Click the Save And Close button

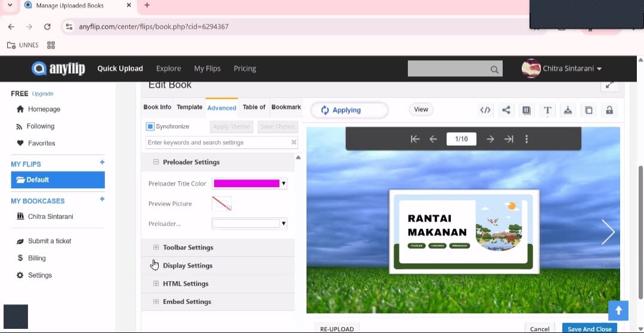589,328
